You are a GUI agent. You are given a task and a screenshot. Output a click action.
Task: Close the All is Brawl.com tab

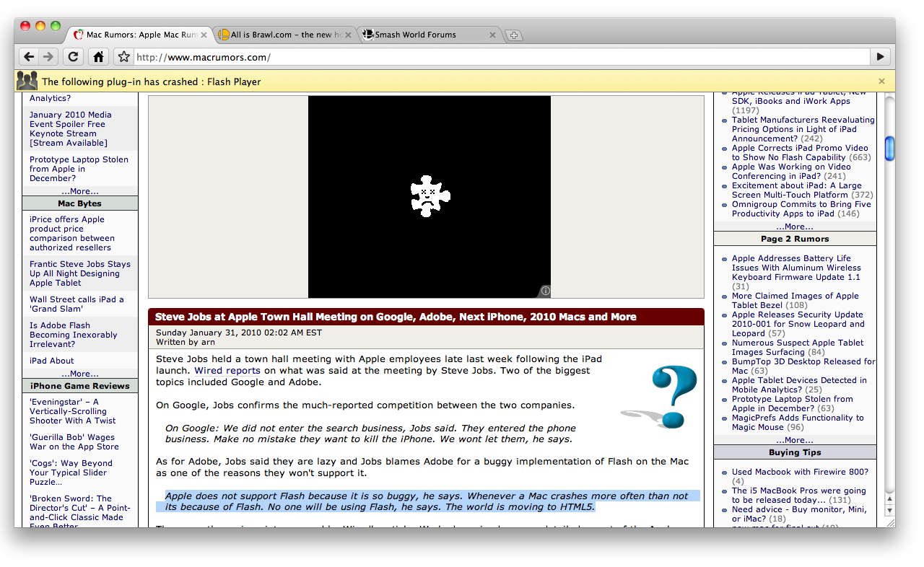[x=349, y=35]
